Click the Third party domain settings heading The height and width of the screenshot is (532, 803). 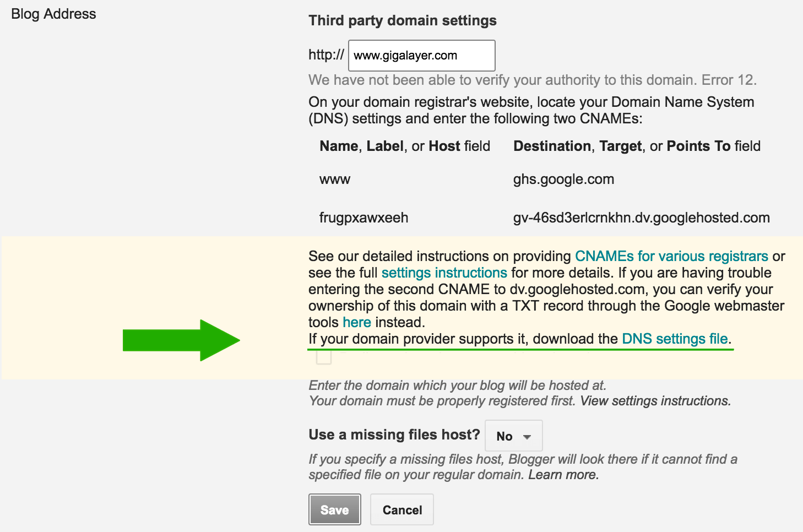pyautogui.click(x=402, y=21)
